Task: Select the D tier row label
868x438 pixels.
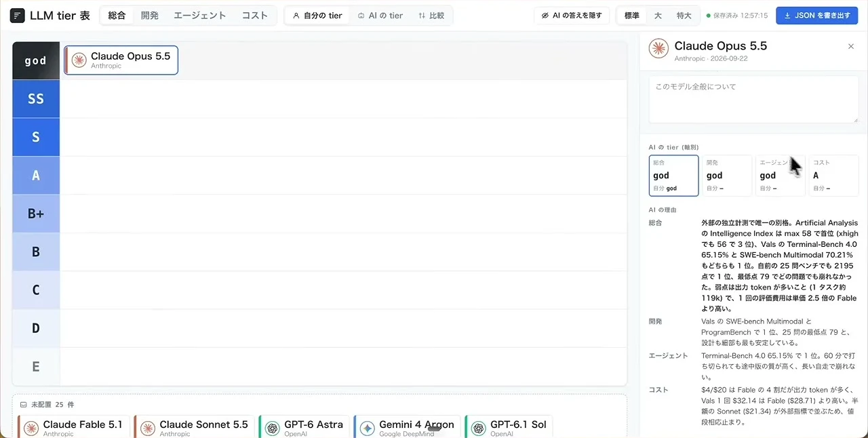Action: point(36,329)
